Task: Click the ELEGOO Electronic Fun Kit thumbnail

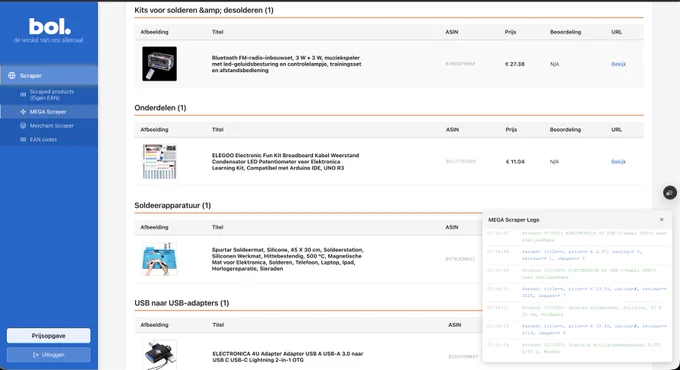Action: [x=160, y=161]
